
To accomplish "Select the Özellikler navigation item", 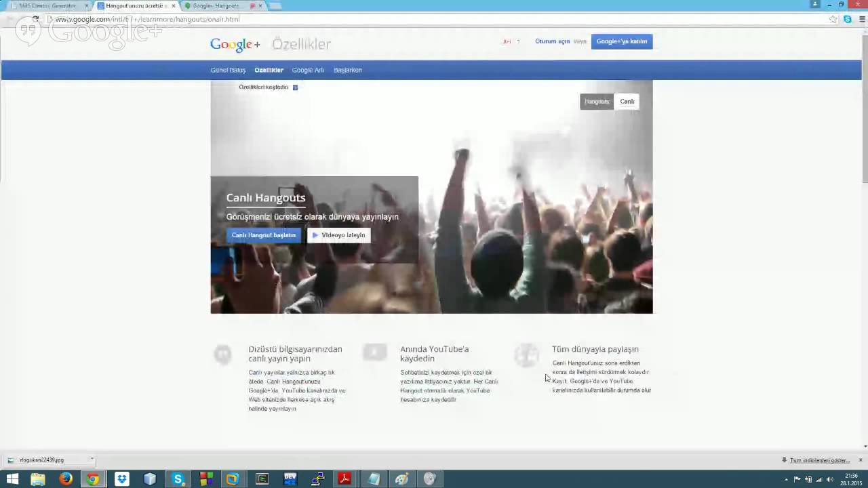I will click(269, 70).
